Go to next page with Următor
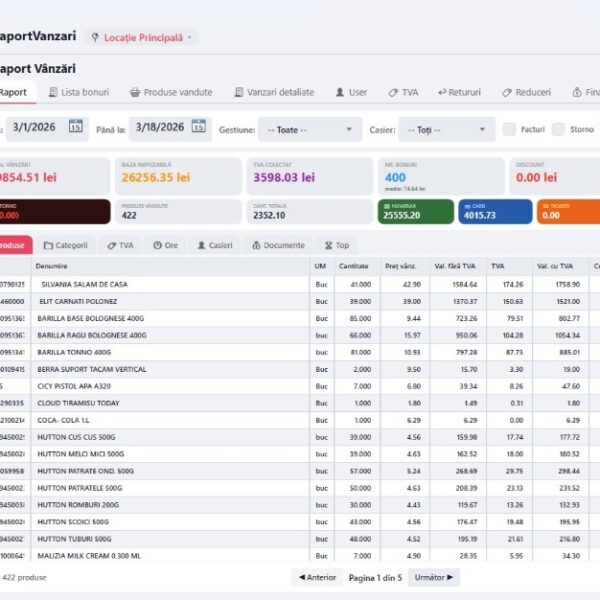 pyautogui.click(x=434, y=577)
